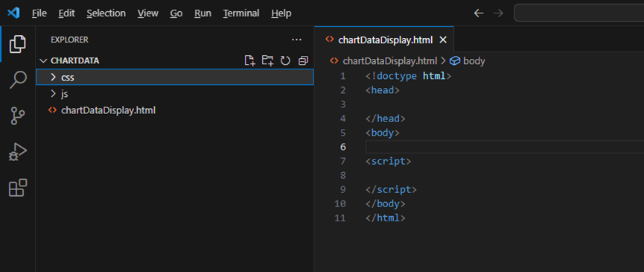This screenshot has height=272, width=644.
Task: Collapse all folders in Explorer
Action: pos(303,61)
